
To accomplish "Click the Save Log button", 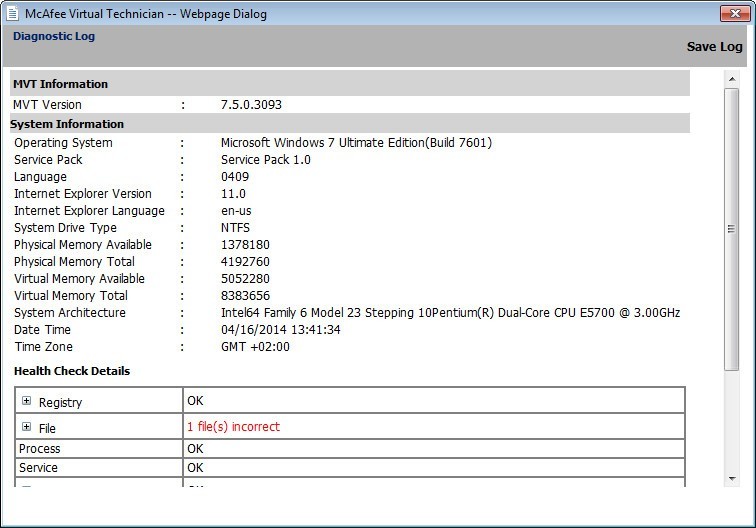I will tap(714, 47).
